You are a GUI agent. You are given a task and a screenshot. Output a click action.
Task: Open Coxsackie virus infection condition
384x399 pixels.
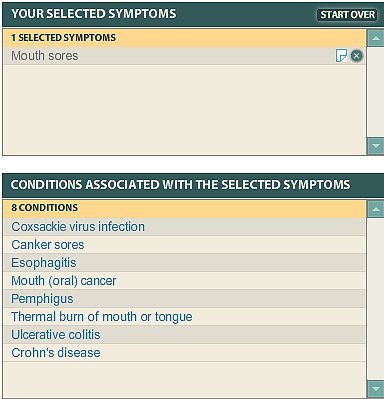click(x=78, y=227)
